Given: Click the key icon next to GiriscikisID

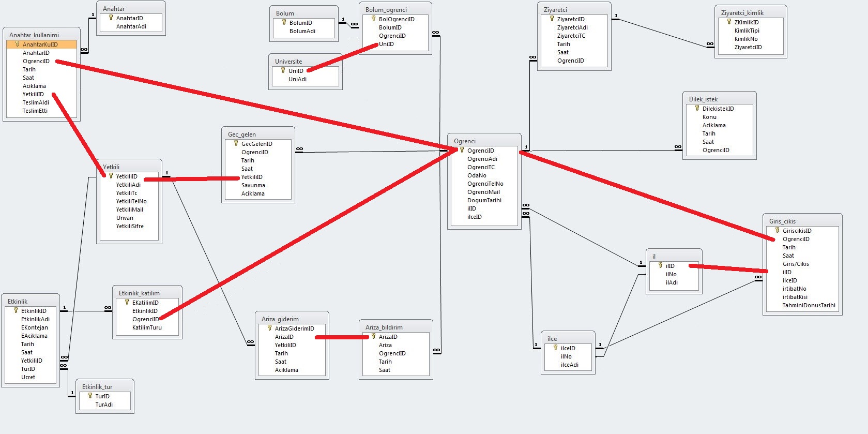Looking at the screenshot, I should (x=777, y=231).
